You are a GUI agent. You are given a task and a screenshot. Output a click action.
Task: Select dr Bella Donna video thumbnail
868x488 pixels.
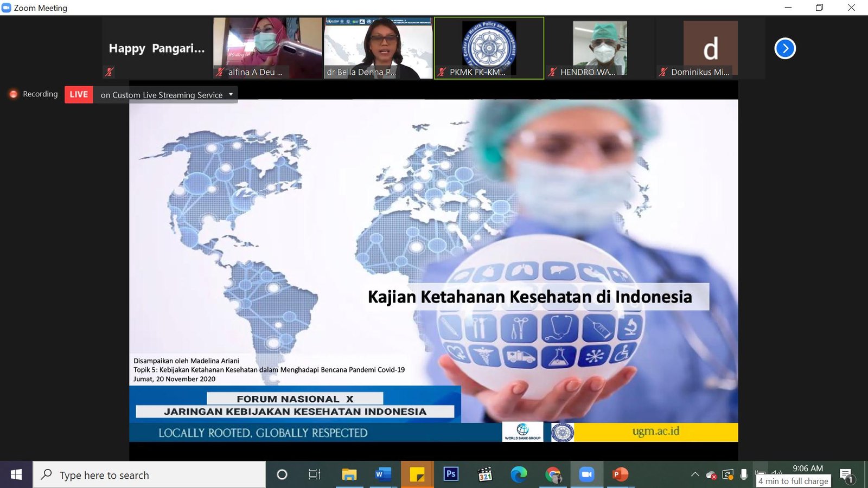(x=378, y=48)
